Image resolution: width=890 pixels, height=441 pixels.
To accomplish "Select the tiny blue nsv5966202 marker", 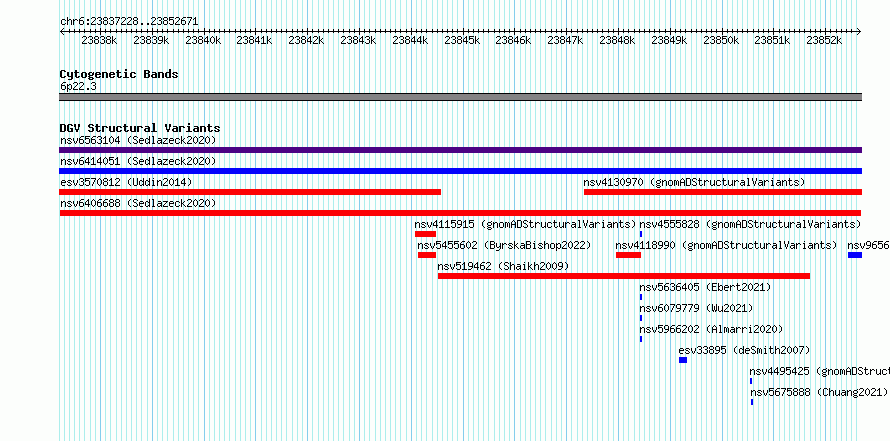I will 641,339.
